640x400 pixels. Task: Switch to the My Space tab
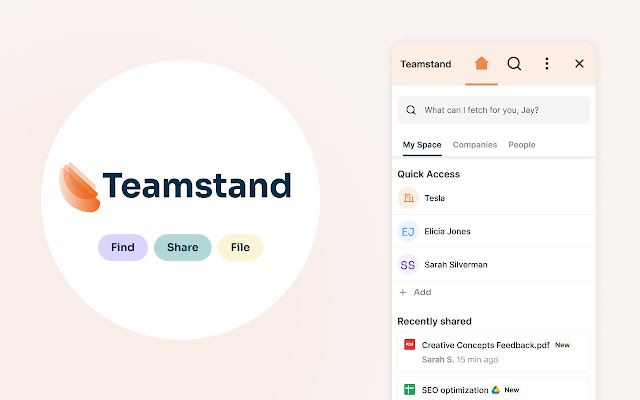pyautogui.click(x=422, y=145)
